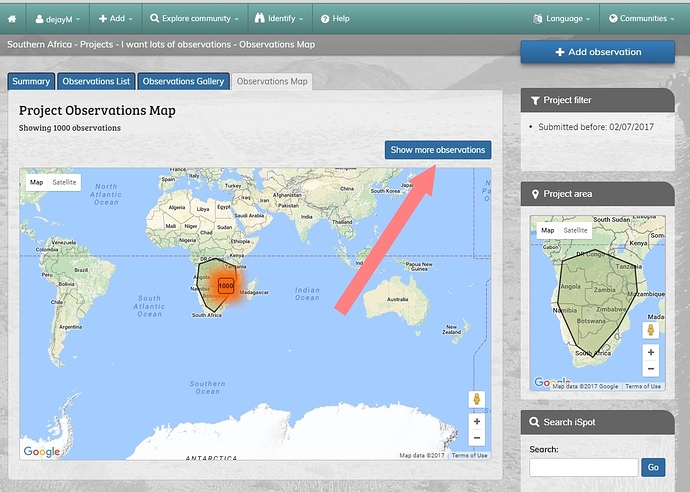Open the Add dropdown menu

(116, 18)
